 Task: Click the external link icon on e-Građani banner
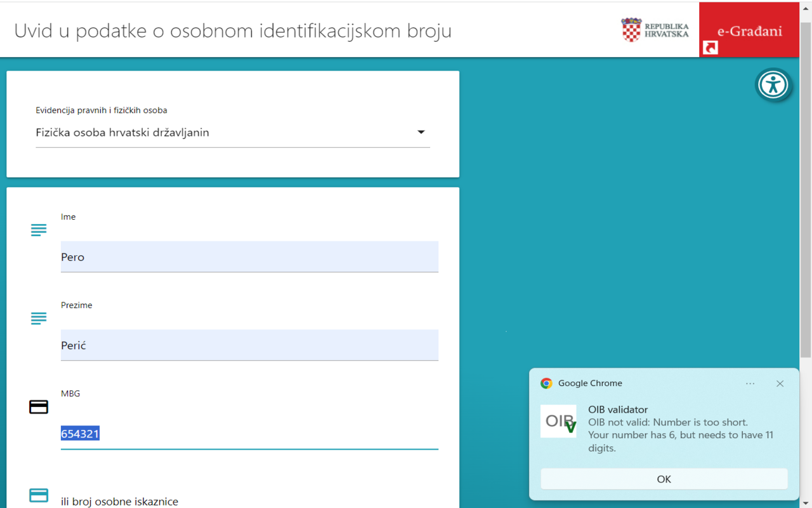tap(710, 48)
